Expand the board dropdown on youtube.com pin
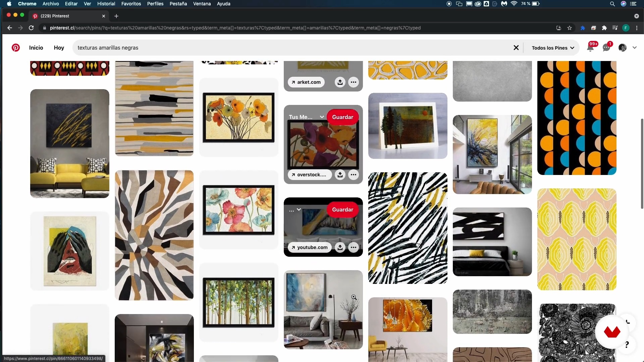Viewport: 644px width, 362px height. (295, 210)
